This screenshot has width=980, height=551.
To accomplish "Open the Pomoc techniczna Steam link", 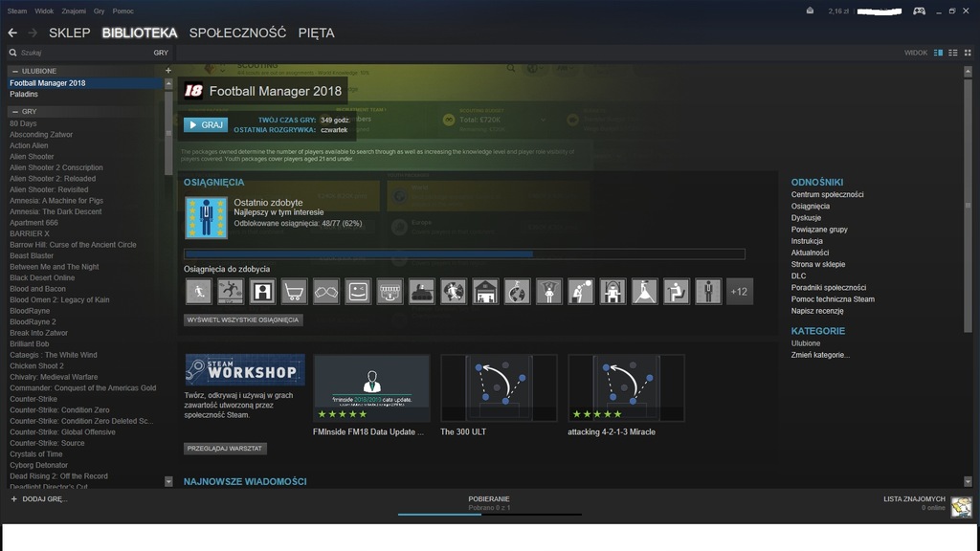I will click(x=833, y=299).
